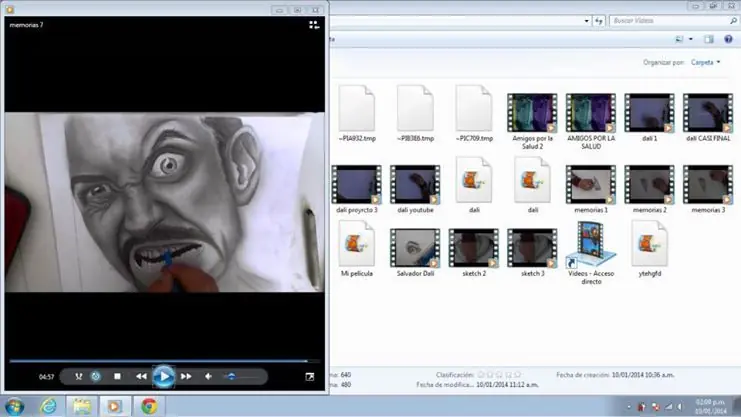Viewport: 741px width, 417px height.
Task: Click the rewind previous button
Action: pos(141,376)
